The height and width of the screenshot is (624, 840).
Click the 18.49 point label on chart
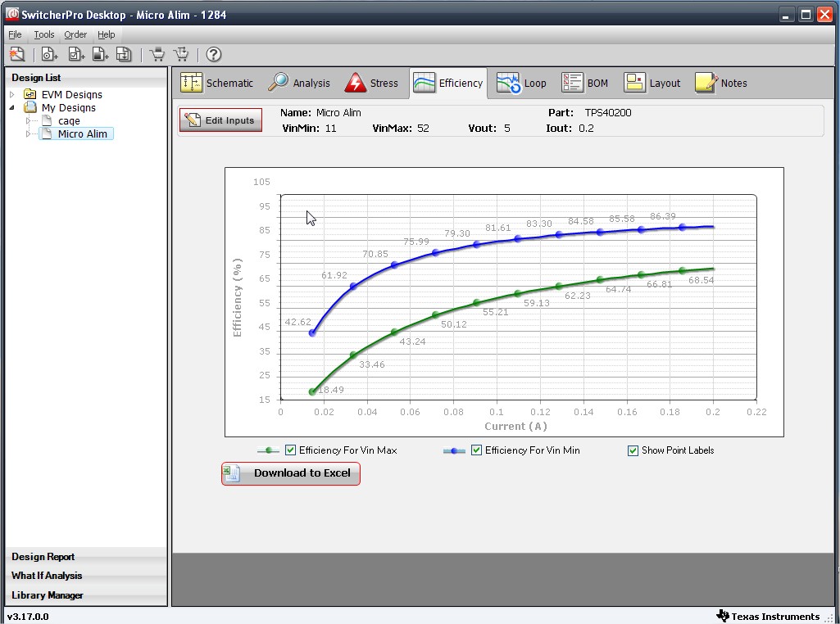pyautogui.click(x=331, y=390)
